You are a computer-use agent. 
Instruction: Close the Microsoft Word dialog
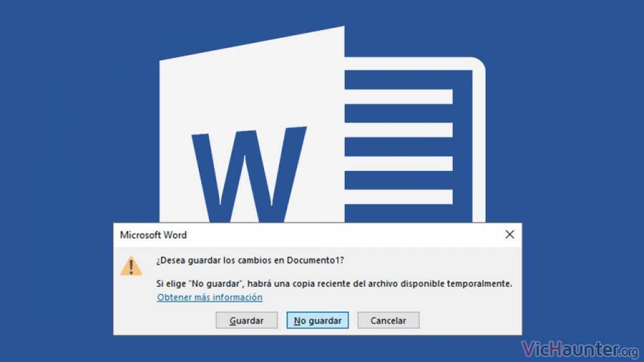coord(510,235)
